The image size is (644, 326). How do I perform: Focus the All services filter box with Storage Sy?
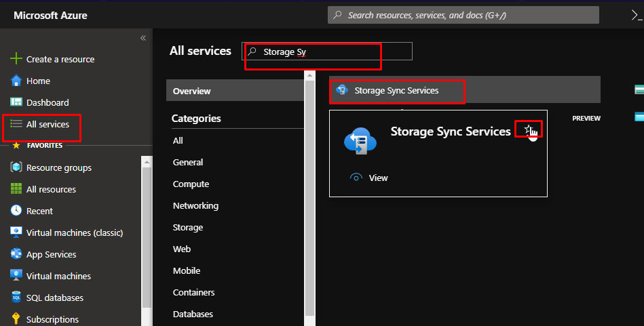point(327,52)
